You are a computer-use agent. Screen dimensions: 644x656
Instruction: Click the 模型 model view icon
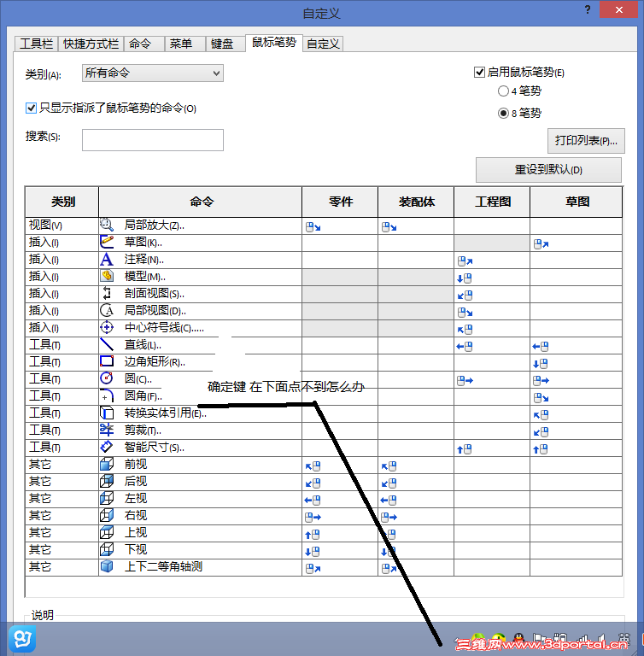click(x=107, y=276)
